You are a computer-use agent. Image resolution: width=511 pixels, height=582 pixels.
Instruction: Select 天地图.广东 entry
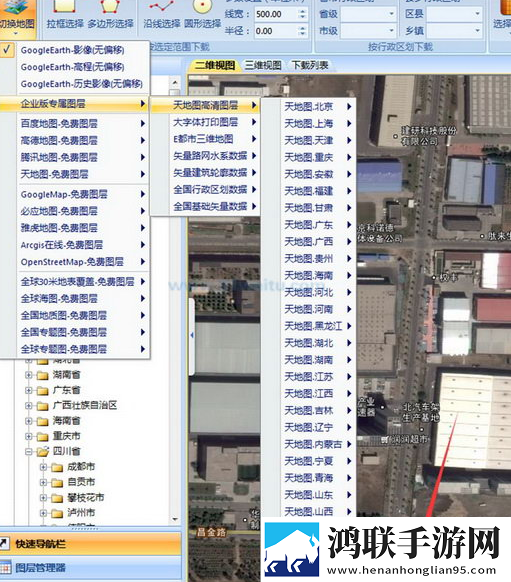coord(309,225)
